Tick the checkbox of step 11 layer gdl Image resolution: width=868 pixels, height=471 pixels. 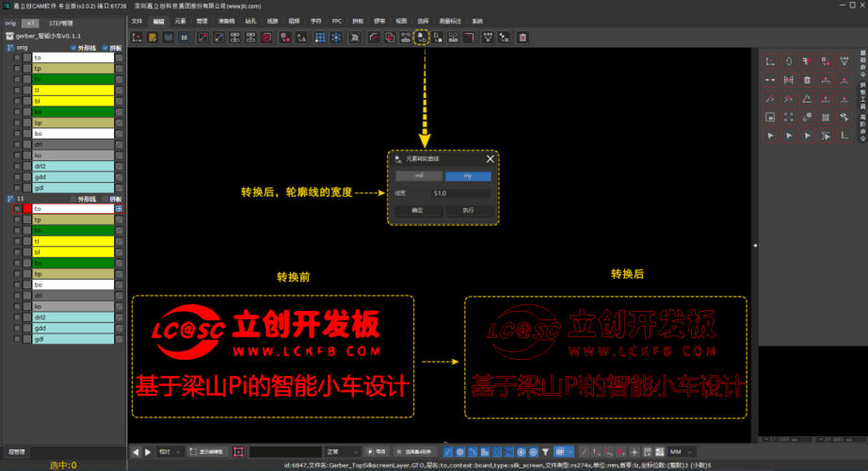tap(17, 338)
